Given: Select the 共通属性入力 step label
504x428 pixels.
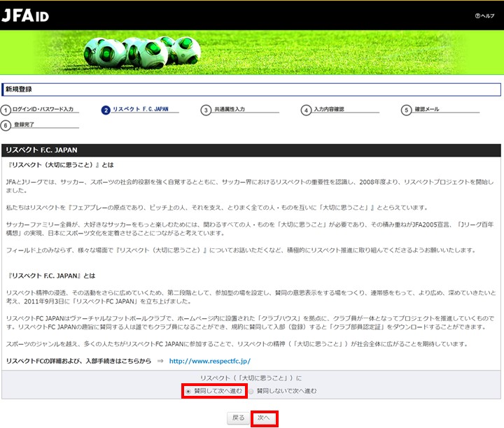Looking at the screenshot, I should click(x=230, y=109).
